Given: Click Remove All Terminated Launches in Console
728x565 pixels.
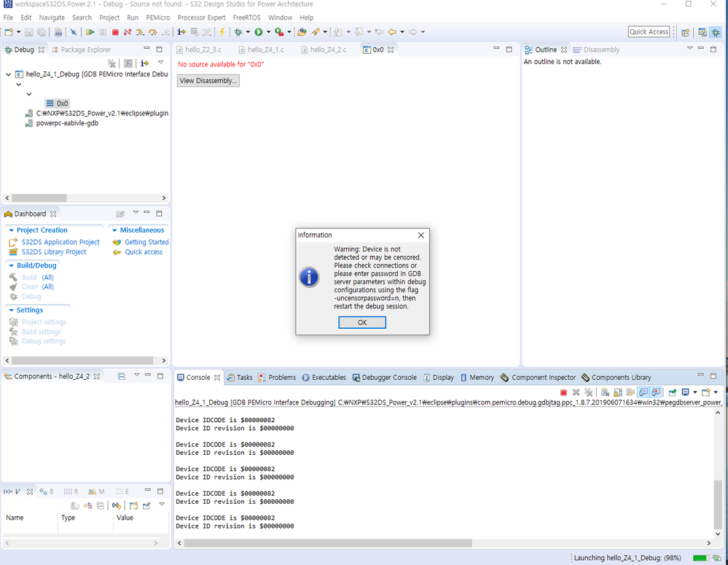Looking at the screenshot, I should tap(589, 392).
